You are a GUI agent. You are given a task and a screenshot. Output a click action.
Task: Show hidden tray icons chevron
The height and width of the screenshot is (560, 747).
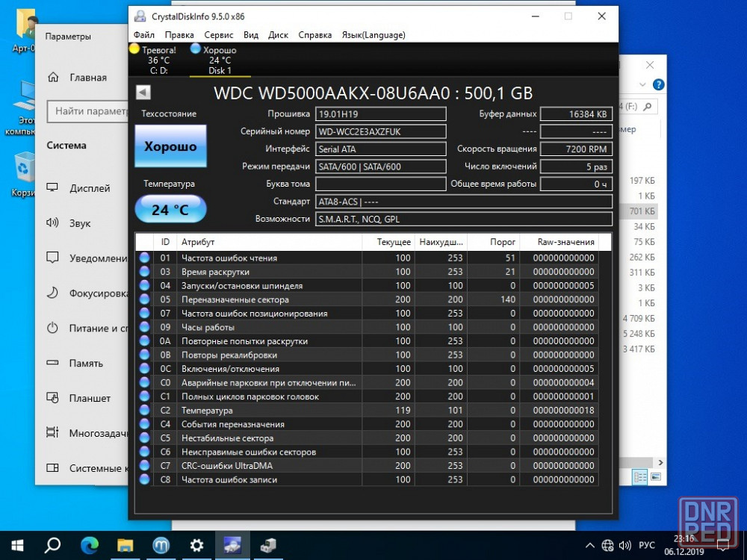[589, 545]
